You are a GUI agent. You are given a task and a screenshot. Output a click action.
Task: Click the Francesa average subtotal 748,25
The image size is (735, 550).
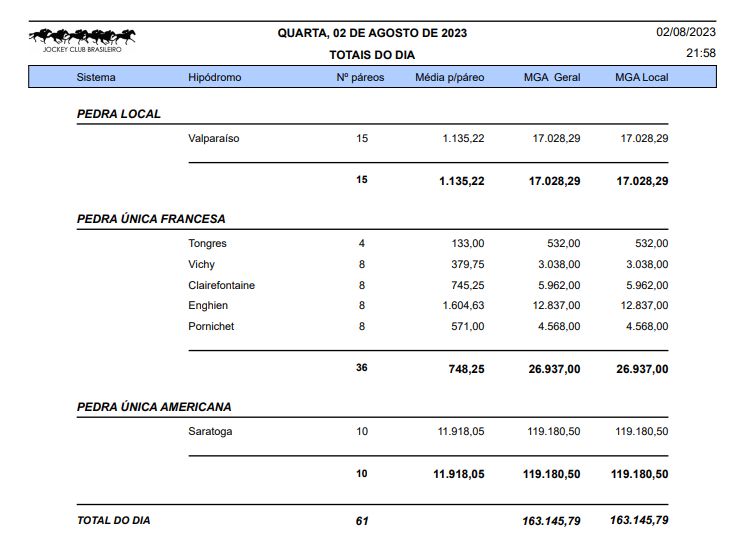click(466, 369)
